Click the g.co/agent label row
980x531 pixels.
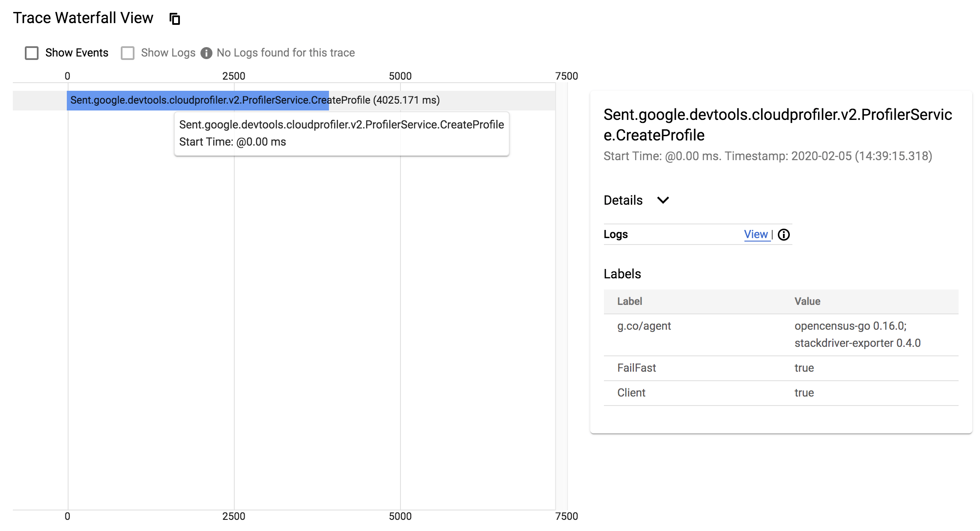[x=781, y=334]
